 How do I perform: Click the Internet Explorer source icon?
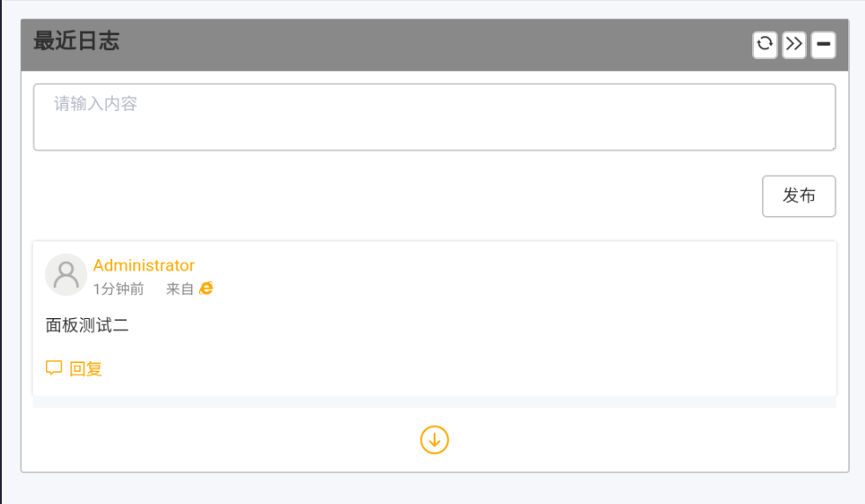click(206, 289)
